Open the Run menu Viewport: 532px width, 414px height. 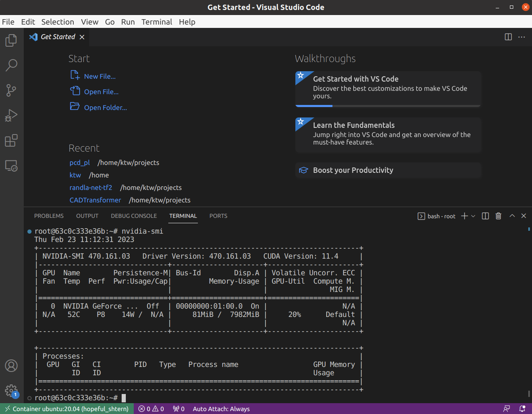point(128,22)
